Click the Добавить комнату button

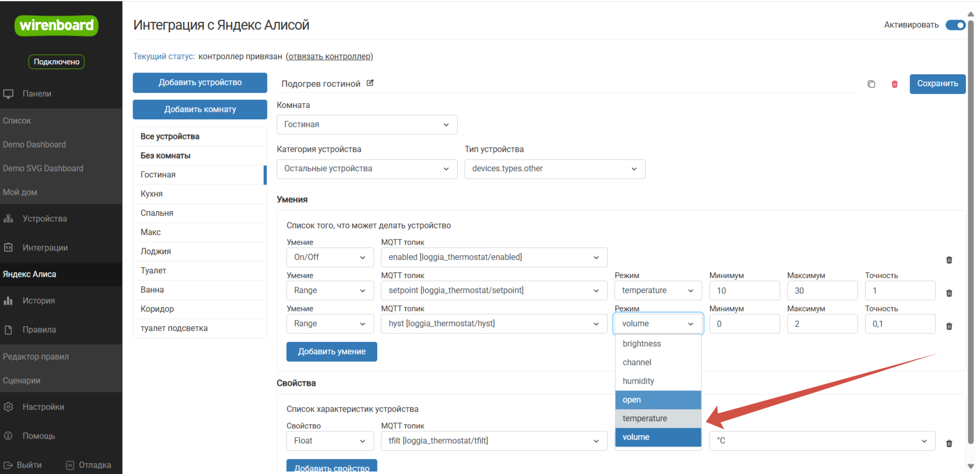200,109
